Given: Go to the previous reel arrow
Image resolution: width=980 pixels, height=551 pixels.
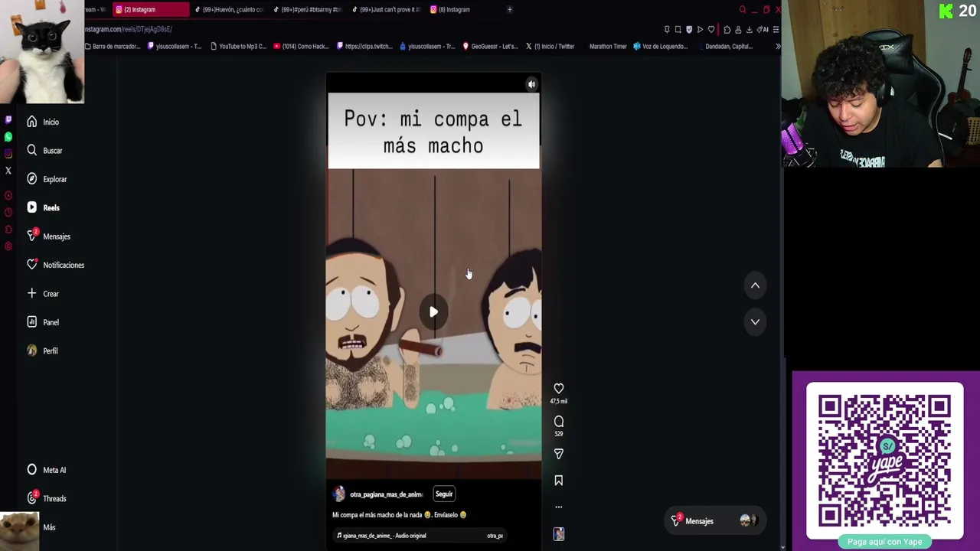Looking at the screenshot, I should coord(755,285).
